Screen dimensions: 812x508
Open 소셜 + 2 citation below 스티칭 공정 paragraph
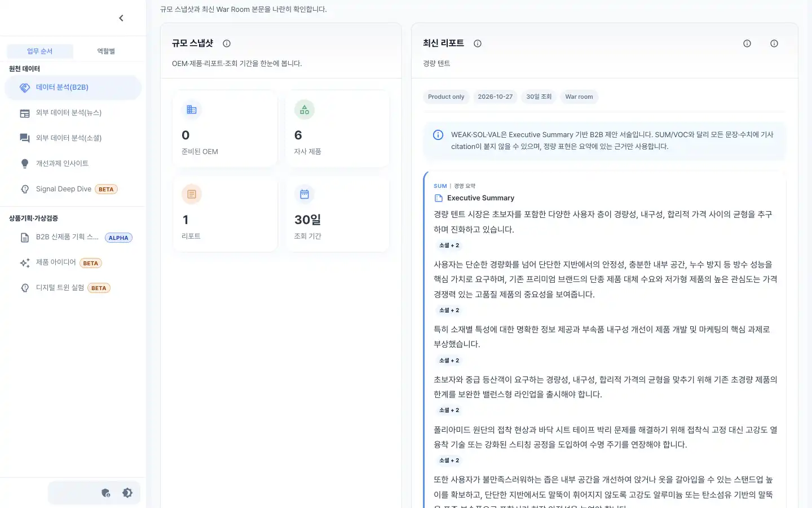point(449,461)
